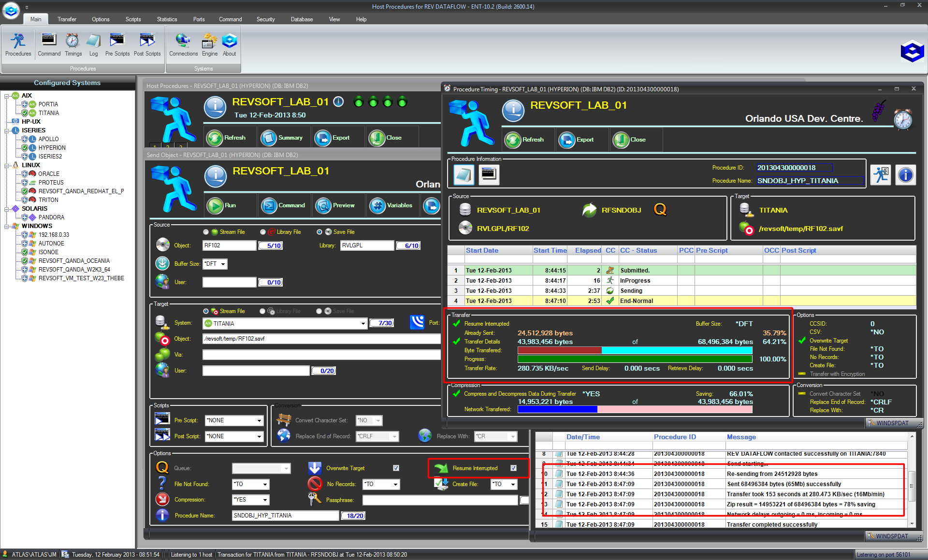The width and height of the screenshot is (928, 560).
Task: Click the Timings clock icon
Action: tap(73, 41)
